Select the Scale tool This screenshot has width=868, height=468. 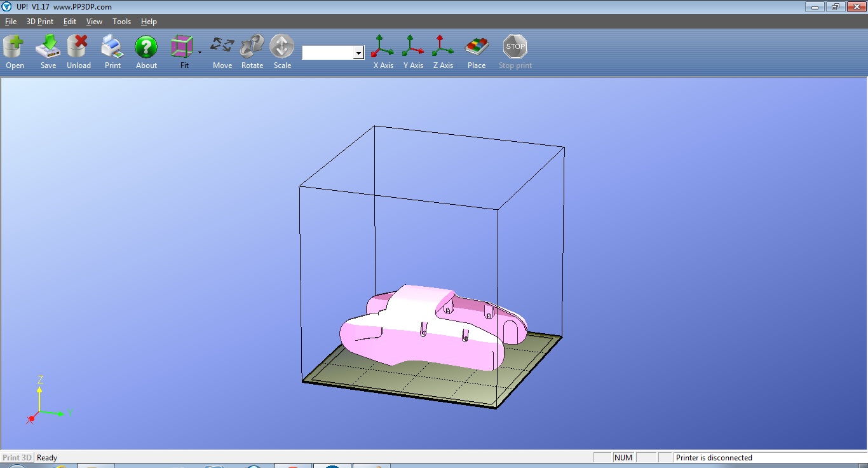[282, 52]
